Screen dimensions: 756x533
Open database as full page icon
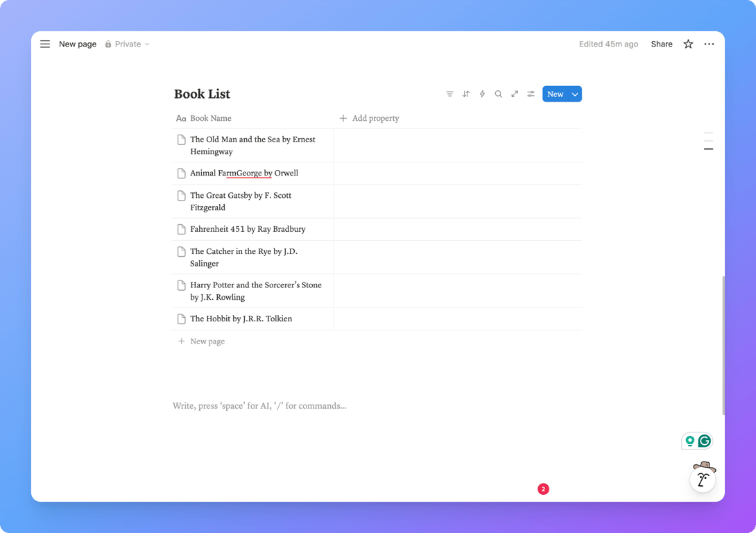pos(515,94)
